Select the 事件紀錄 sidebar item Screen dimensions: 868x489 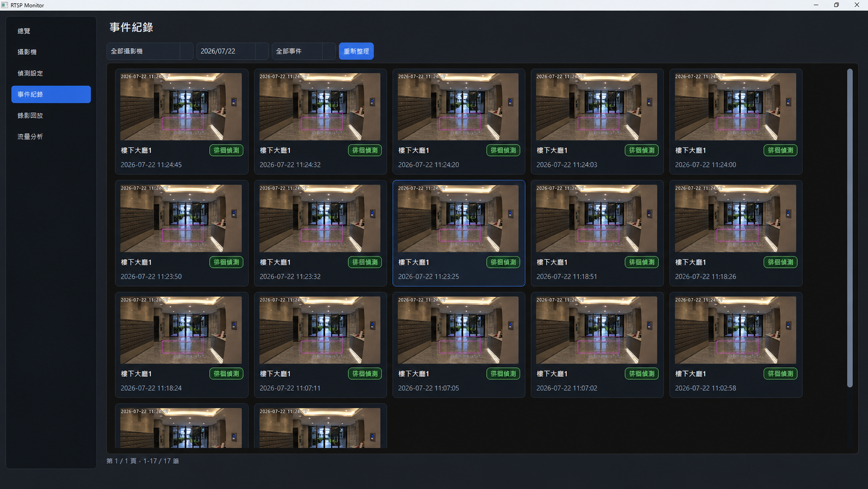51,95
